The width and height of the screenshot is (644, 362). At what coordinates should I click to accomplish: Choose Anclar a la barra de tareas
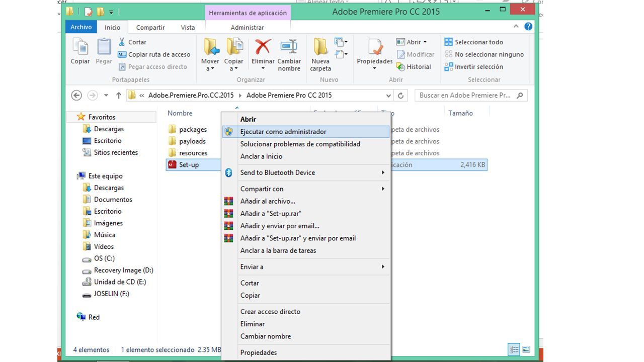tap(306, 250)
